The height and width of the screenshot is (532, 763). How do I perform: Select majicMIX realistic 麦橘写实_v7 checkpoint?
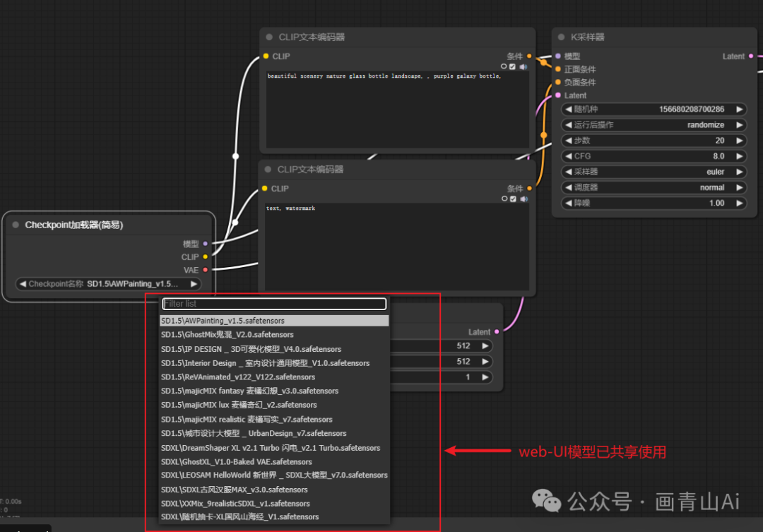[x=274, y=419]
